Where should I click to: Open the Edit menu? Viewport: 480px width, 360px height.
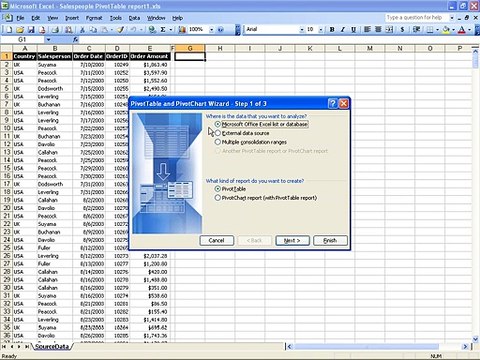pos(35,18)
